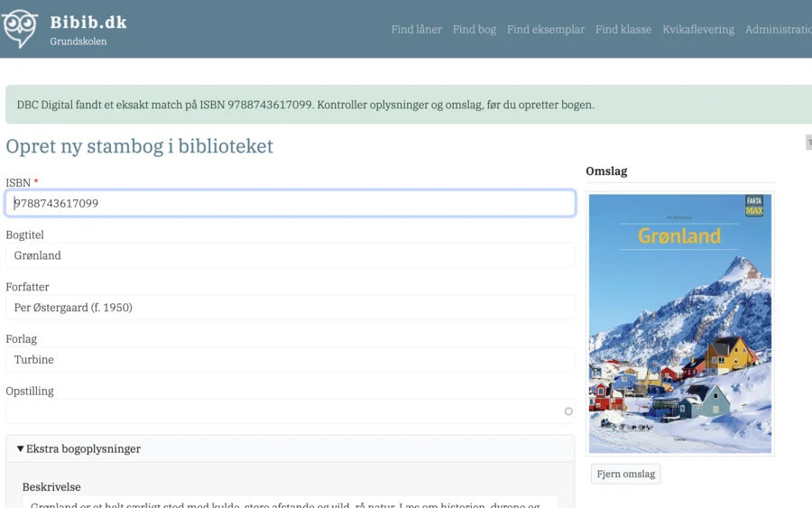Viewport: 812px width, 508px height.
Task: Click the Bibib.dk owl logo
Action: click(x=20, y=29)
